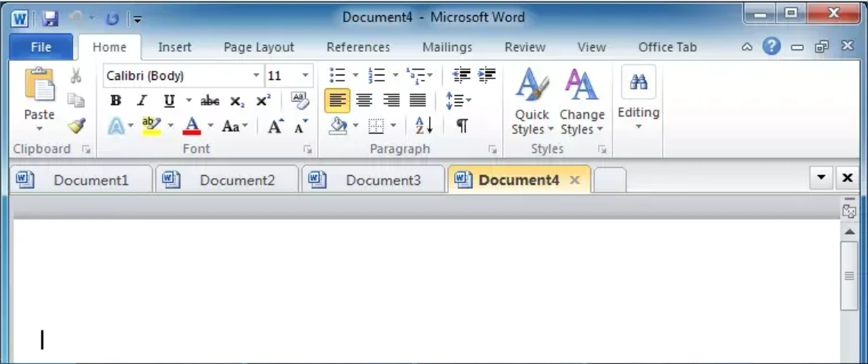Click the Bullets list icon
Viewport: 868px width, 364px height.
[x=337, y=75]
